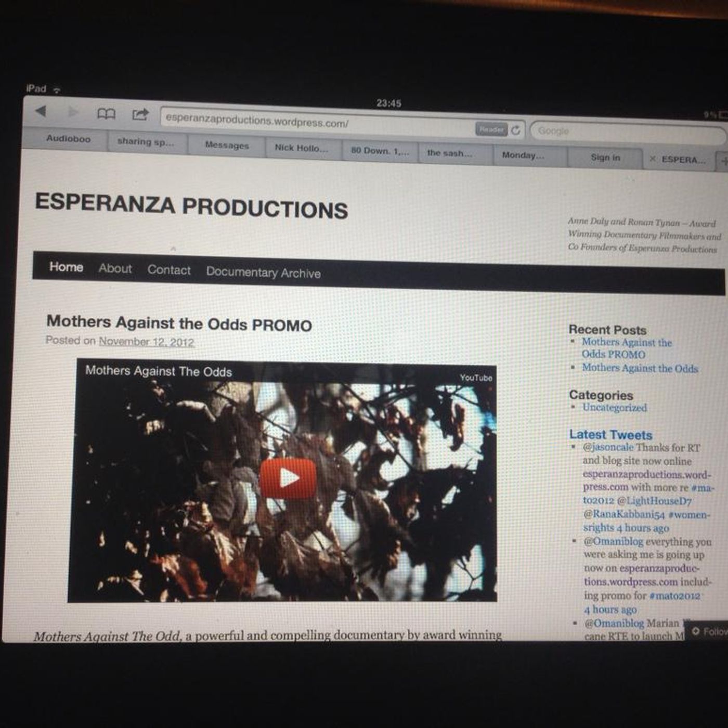The height and width of the screenshot is (728, 728).
Task: Go to the About page
Action: [x=115, y=268]
